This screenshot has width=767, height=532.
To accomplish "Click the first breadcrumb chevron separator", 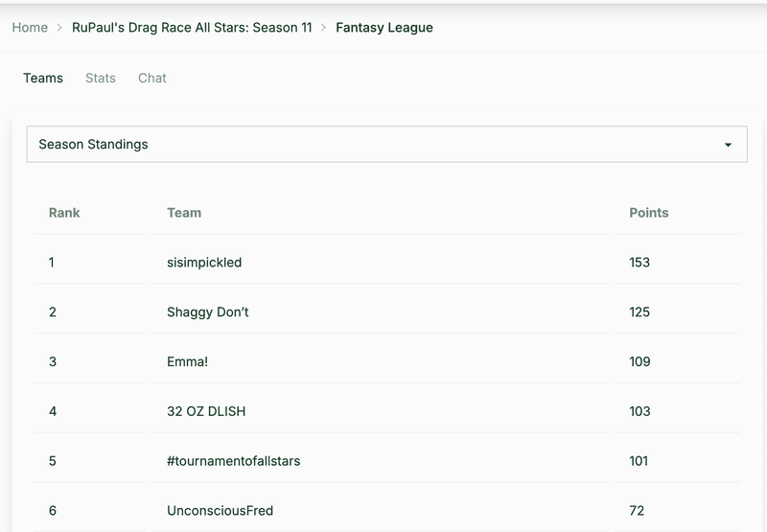I will pyautogui.click(x=59, y=28).
